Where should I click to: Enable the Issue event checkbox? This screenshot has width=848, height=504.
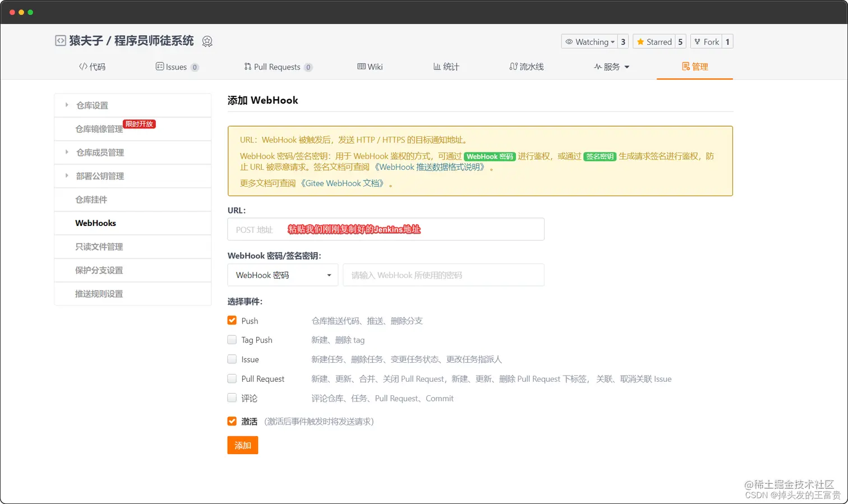(x=232, y=359)
